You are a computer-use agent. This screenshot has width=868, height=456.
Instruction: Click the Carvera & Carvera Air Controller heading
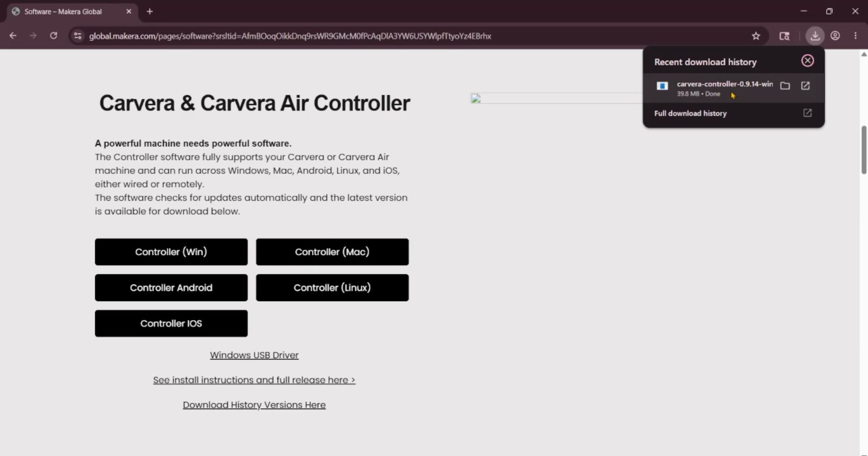(x=254, y=103)
